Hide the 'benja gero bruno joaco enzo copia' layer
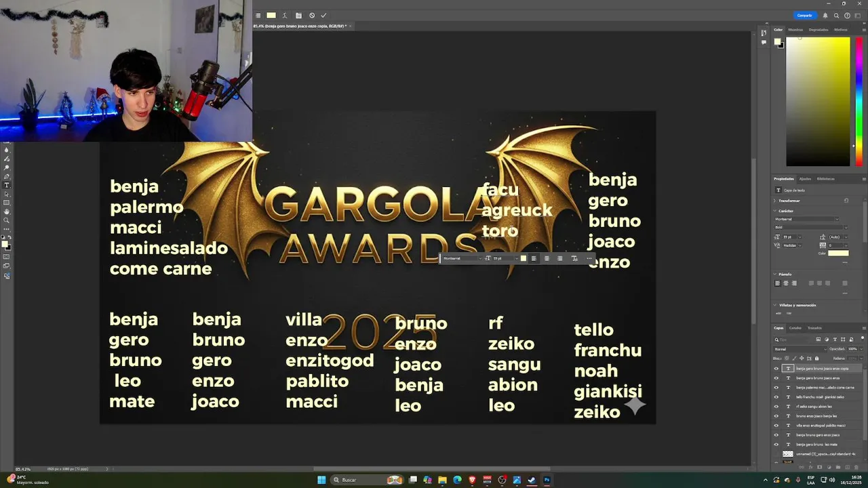Image resolution: width=868 pixels, height=488 pixels. pyautogui.click(x=776, y=369)
